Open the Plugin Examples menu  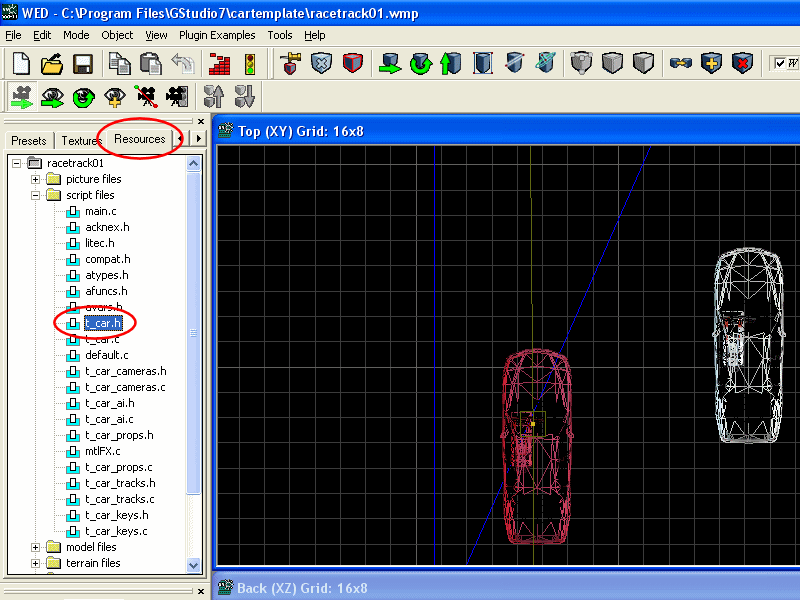tap(217, 35)
